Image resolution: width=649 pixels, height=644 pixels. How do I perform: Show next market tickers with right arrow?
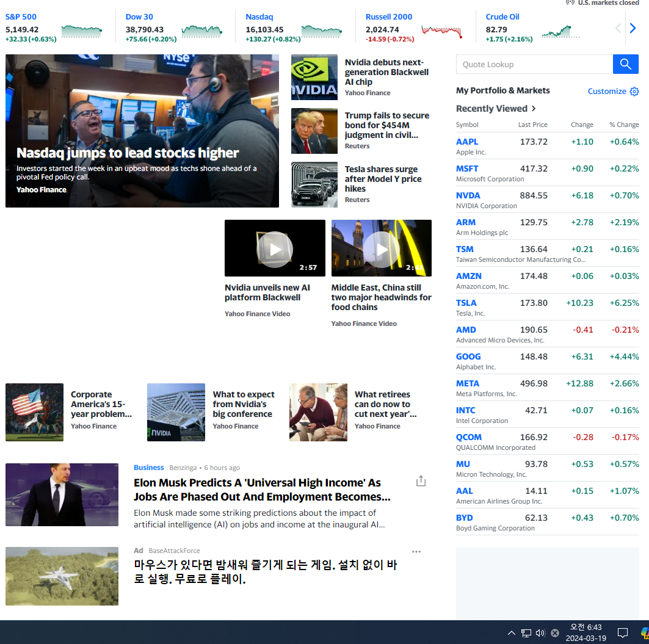coord(633,28)
